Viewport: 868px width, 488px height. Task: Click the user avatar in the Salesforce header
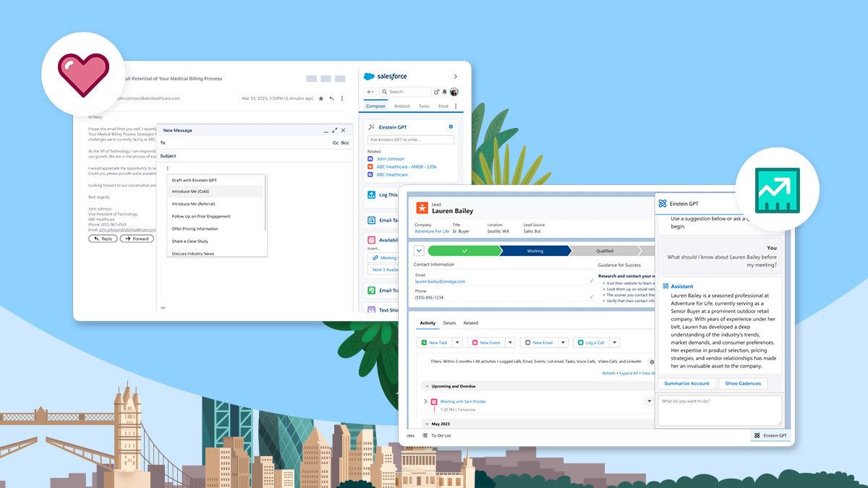click(453, 93)
